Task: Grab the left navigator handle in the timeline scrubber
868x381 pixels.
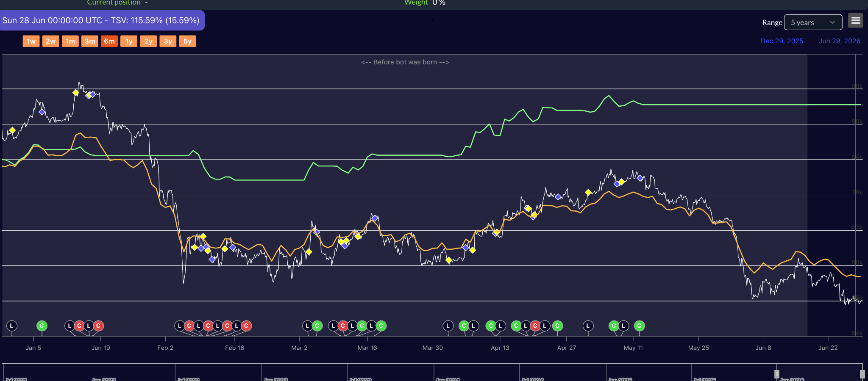Action: click(x=777, y=374)
